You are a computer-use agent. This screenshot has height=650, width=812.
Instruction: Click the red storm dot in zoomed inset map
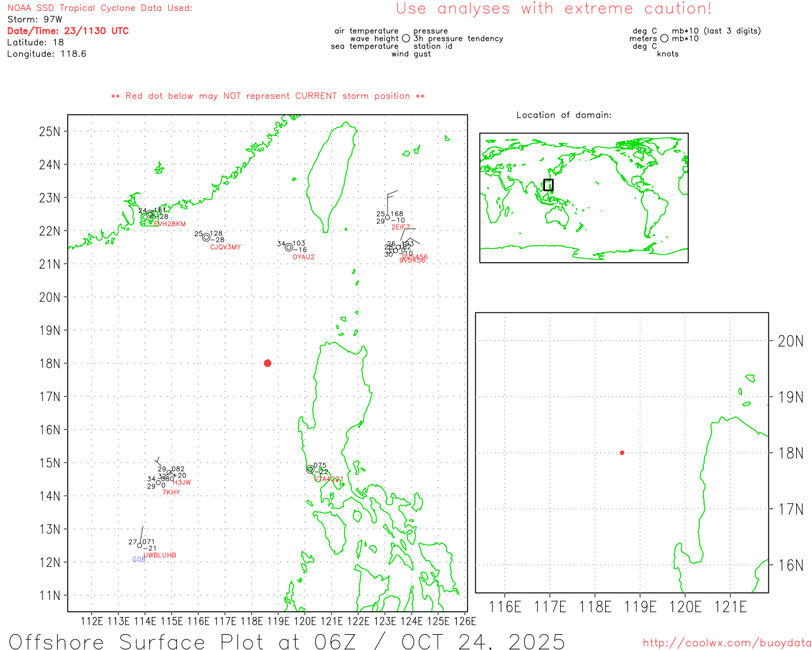pos(622,453)
